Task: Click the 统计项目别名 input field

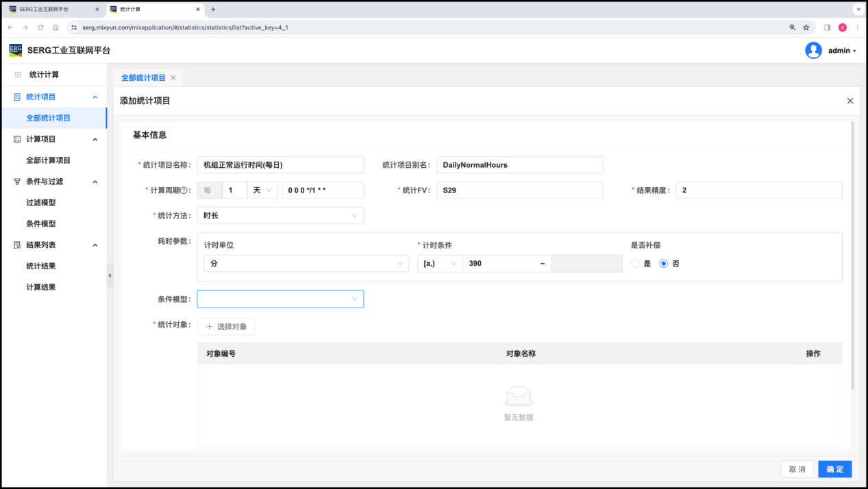Action: coord(519,165)
